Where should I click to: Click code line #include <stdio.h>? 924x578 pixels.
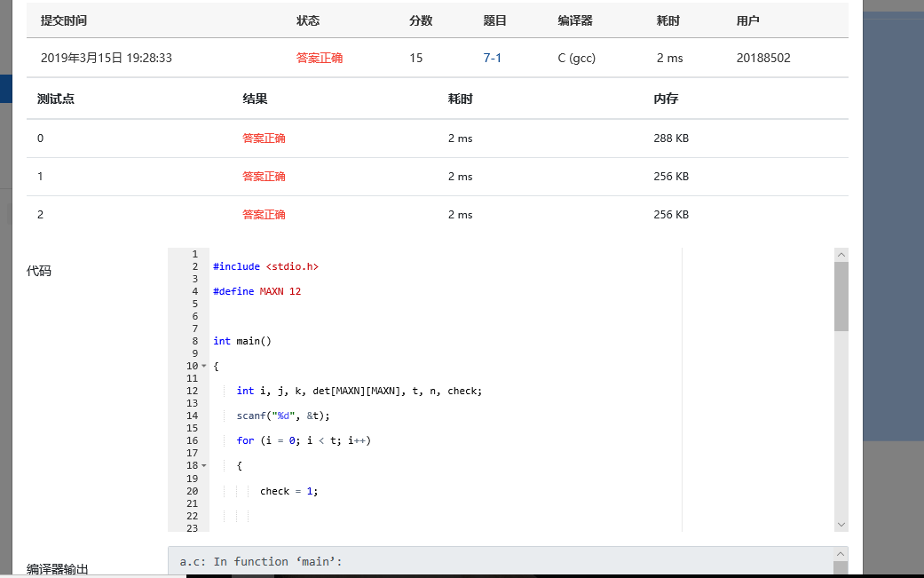(265, 266)
